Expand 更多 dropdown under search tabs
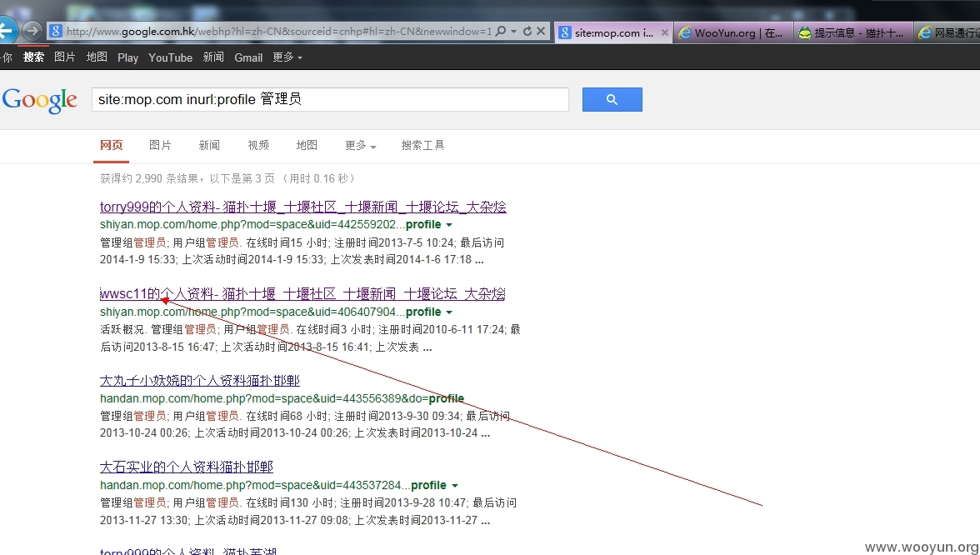Image resolution: width=980 pixels, height=555 pixels. [361, 146]
